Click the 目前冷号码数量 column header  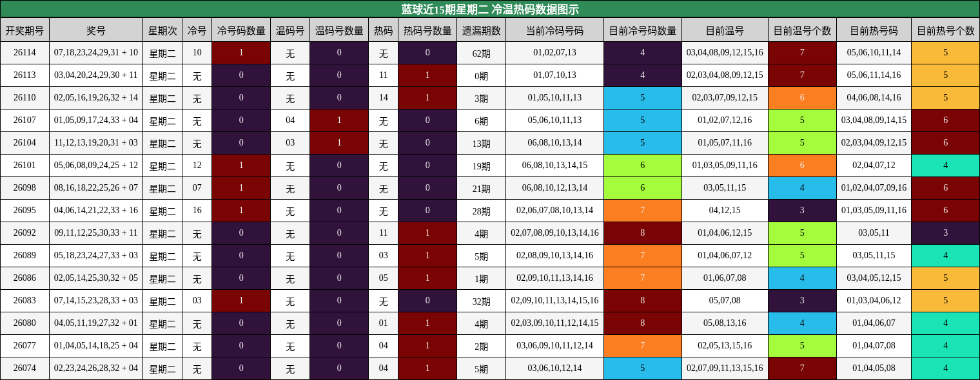point(643,30)
